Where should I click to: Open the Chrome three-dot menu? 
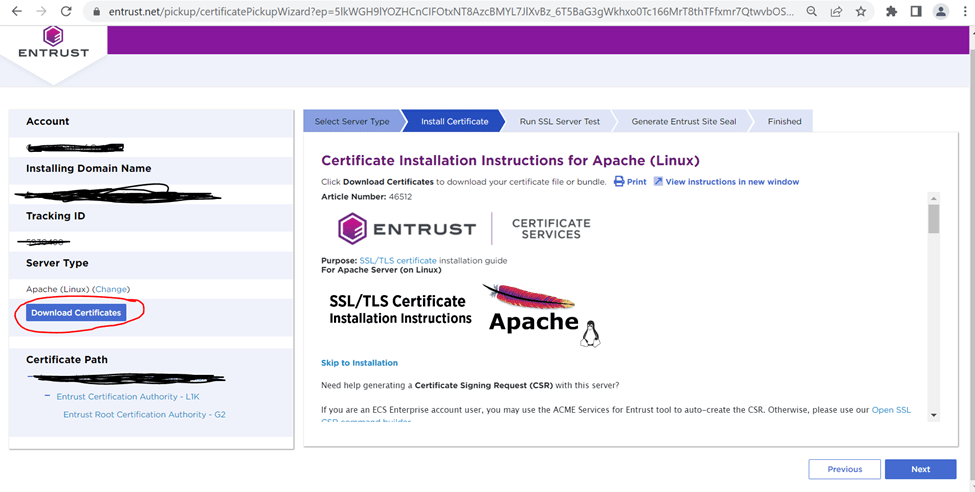(x=963, y=12)
